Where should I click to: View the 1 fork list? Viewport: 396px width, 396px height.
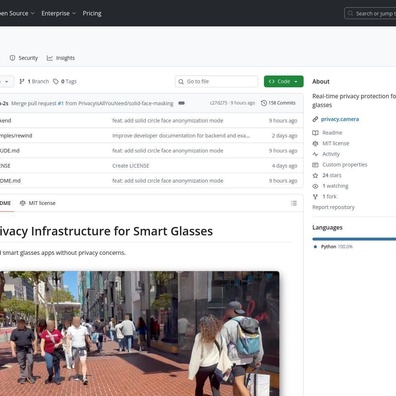tap(329, 197)
